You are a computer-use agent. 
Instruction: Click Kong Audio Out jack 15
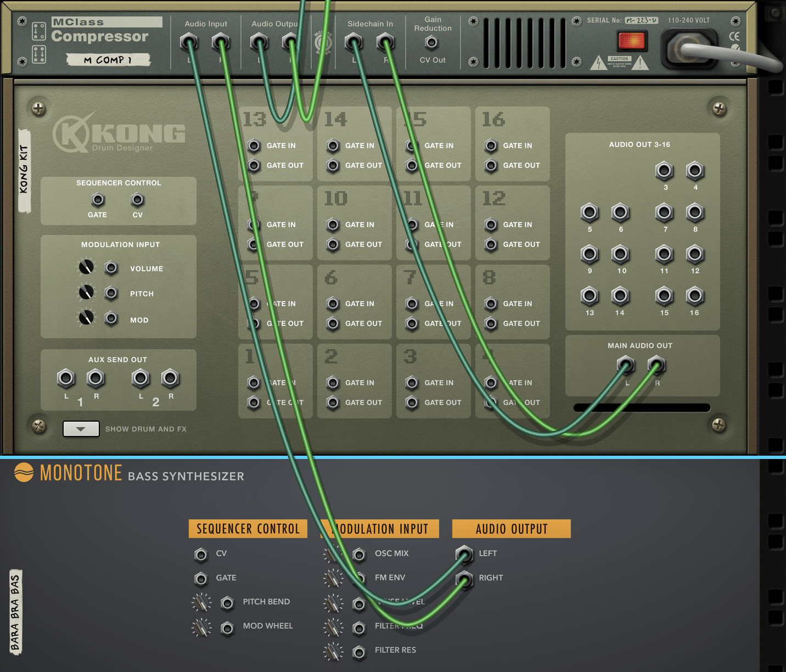664,296
